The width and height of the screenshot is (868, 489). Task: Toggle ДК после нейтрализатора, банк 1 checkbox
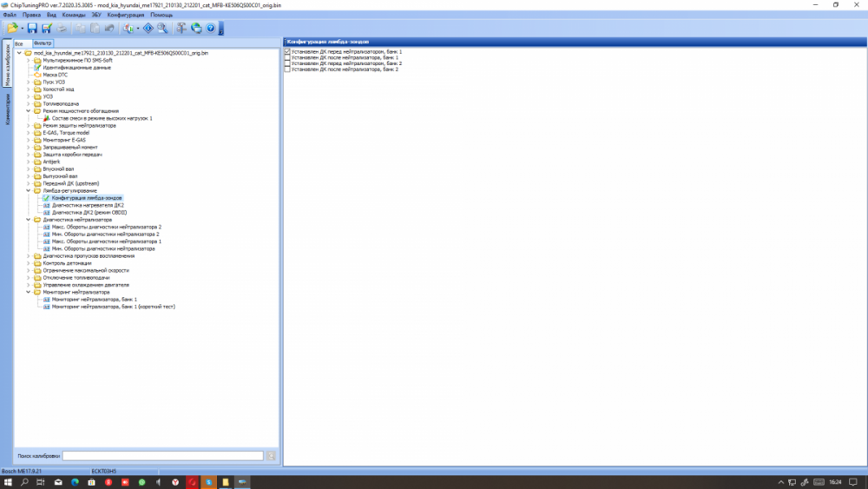[286, 57]
